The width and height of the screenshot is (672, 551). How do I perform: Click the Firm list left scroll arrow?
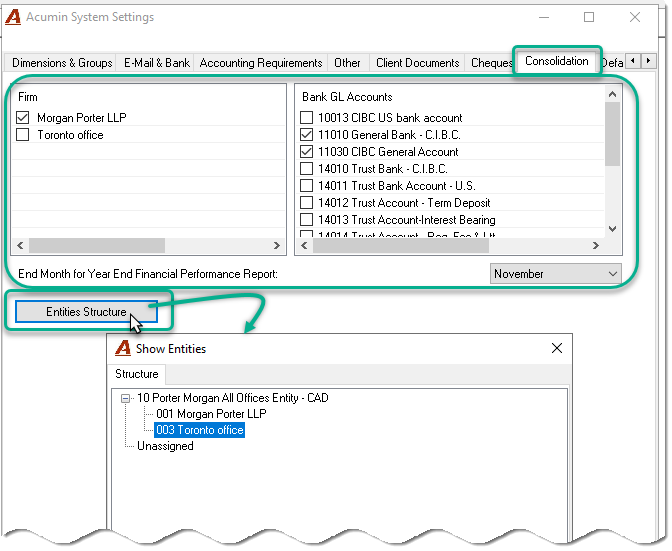(x=20, y=246)
